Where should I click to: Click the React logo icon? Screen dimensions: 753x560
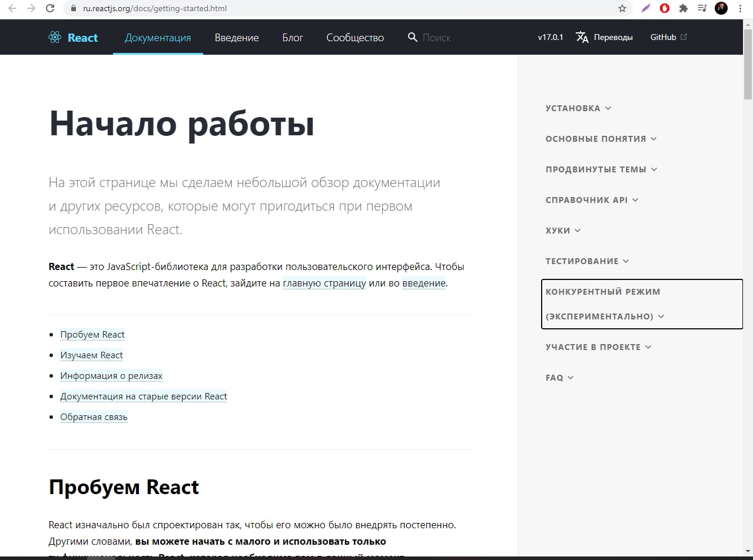tap(55, 38)
